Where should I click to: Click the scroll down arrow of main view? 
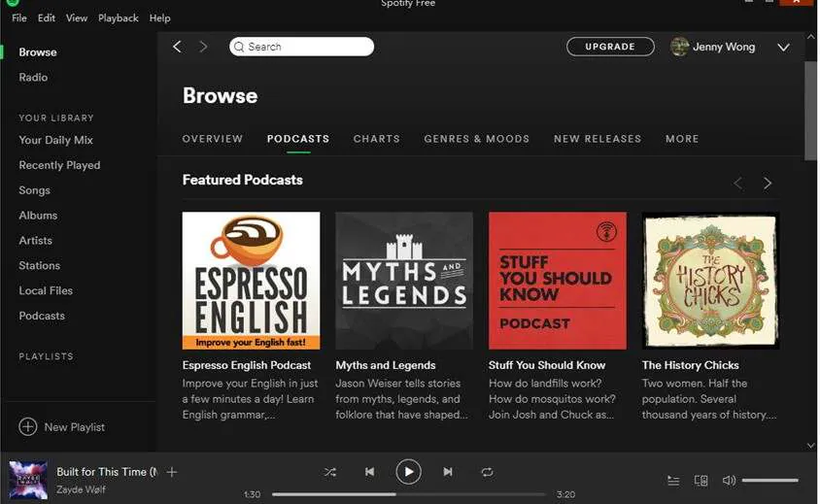pos(810,446)
